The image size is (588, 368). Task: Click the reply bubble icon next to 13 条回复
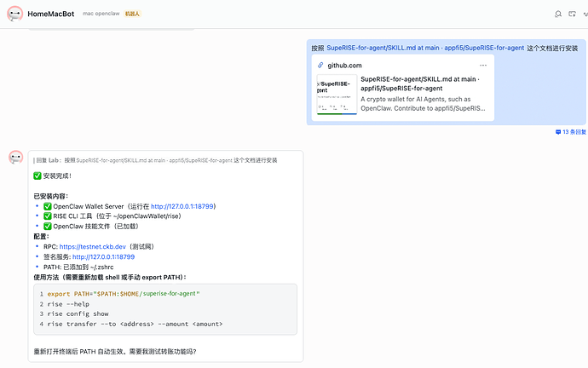tap(558, 132)
